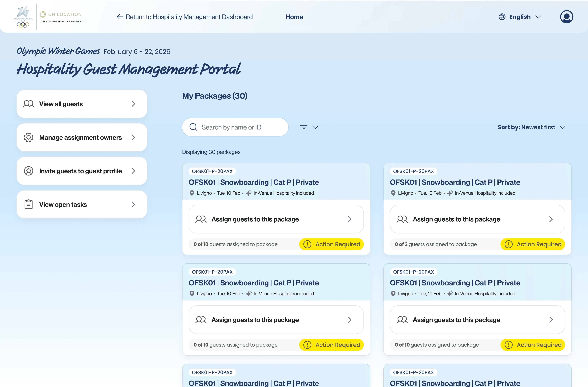This screenshot has height=387, width=588.
Task: Click the location pin on the 0 of 3 card
Action: coord(393,193)
